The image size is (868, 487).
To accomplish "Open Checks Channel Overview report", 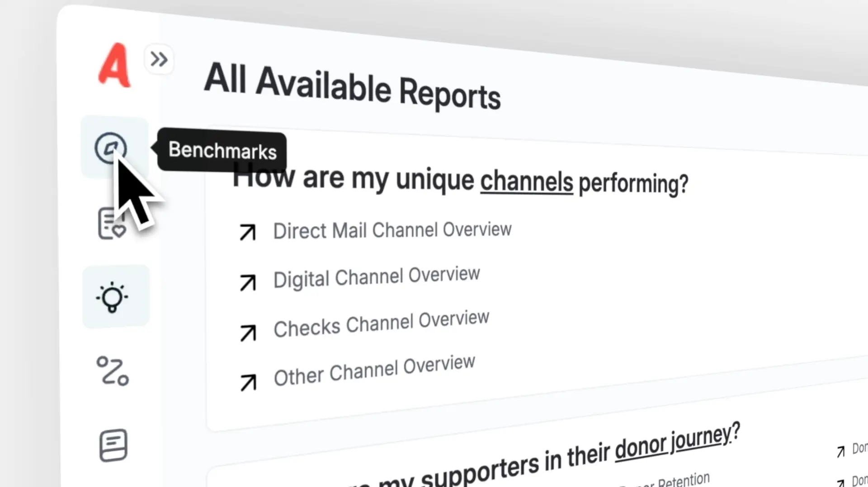I will pyautogui.click(x=381, y=324).
